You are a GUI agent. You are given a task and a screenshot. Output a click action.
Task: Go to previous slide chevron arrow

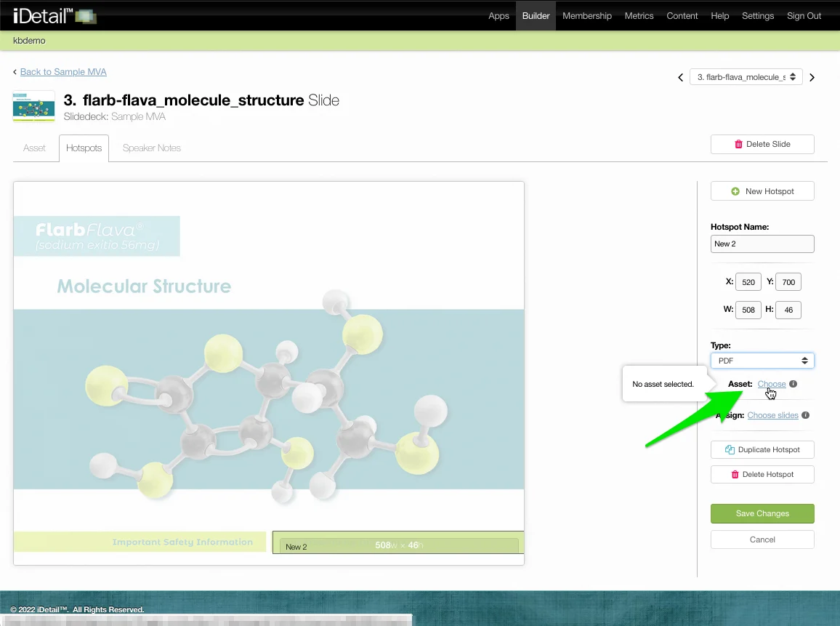(x=680, y=78)
